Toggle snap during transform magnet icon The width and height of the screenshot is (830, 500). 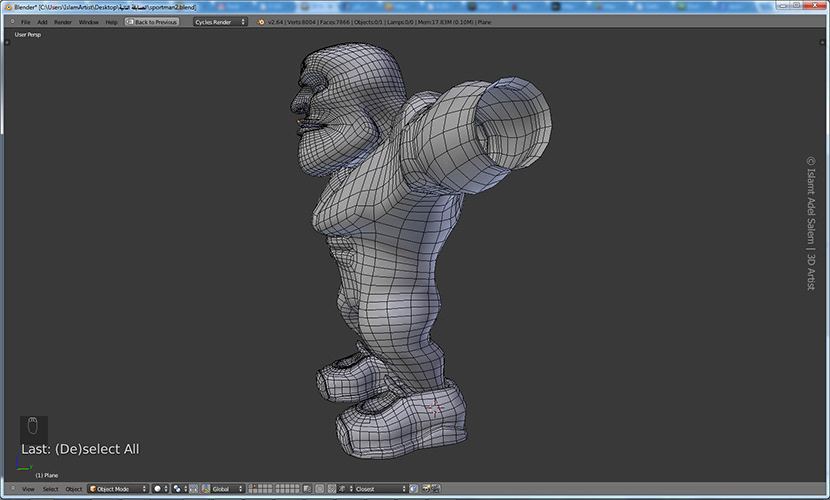332,489
